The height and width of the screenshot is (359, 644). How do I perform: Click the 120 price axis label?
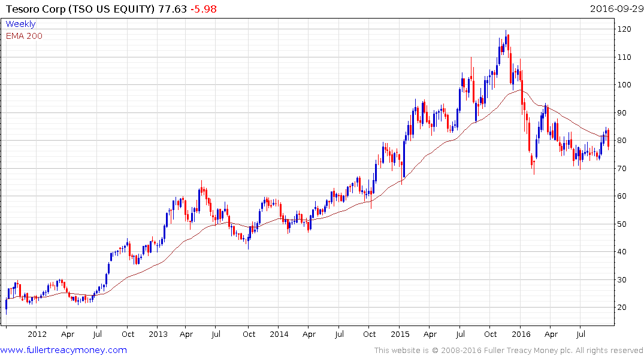coord(624,29)
